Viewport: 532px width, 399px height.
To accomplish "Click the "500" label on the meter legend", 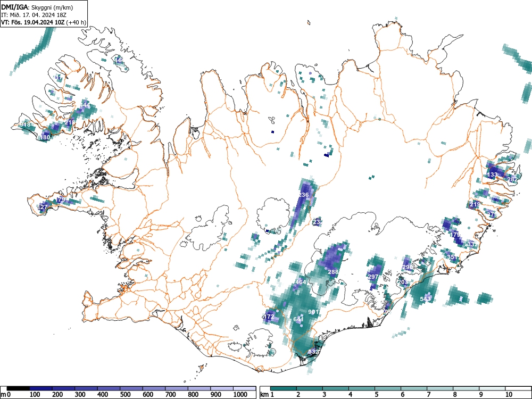I will [x=126, y=394].
